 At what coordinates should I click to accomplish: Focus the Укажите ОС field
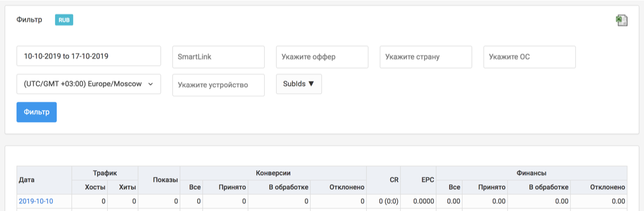click(x=530, y=57)
